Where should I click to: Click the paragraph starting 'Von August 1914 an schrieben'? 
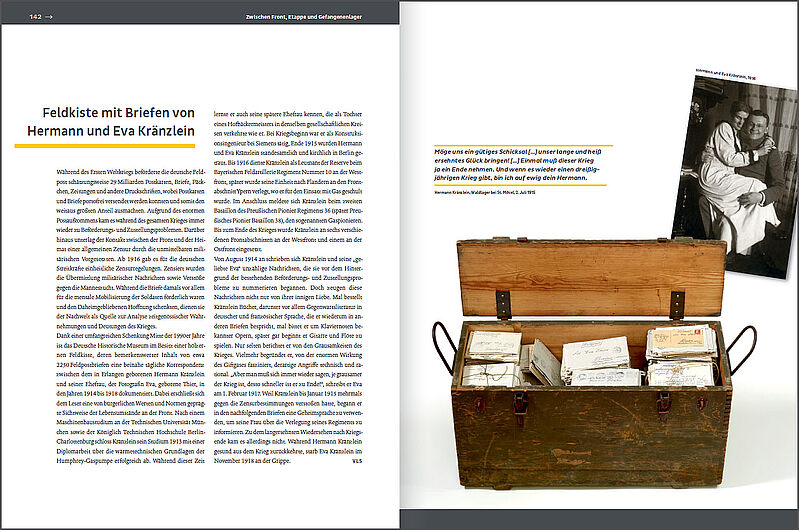pos(288,360)
